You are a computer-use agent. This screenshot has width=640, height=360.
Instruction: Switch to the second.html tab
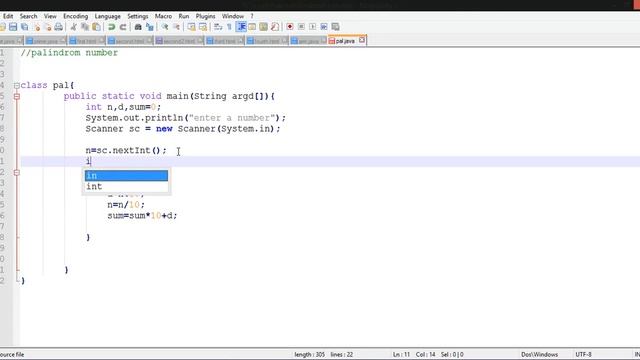click(130, 41)
